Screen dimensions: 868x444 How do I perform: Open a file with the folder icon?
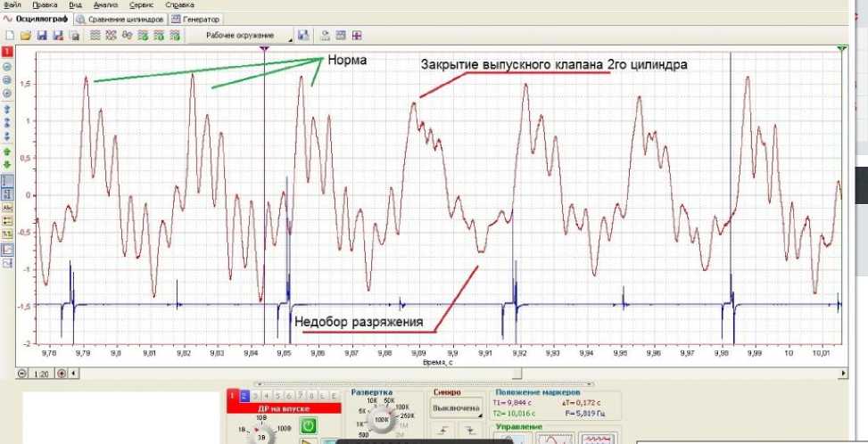[x=26, y=36]
